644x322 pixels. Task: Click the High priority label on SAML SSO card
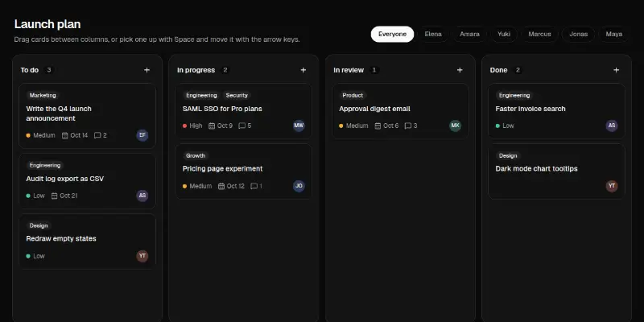point(192,126)
